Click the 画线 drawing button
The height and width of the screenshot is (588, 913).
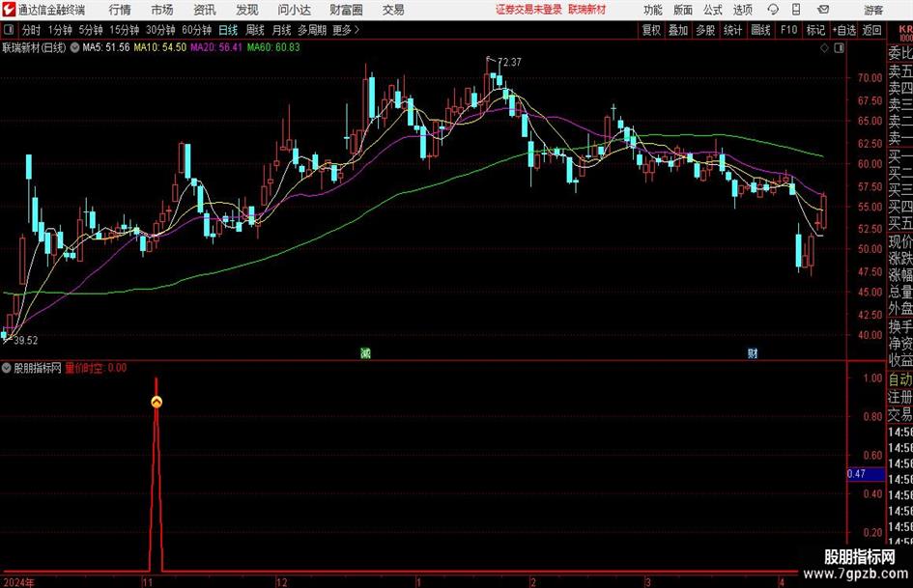pos(760,30)
